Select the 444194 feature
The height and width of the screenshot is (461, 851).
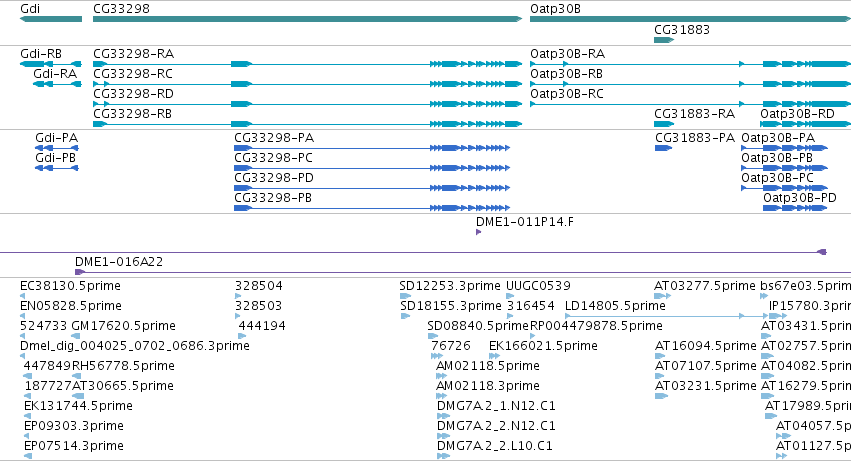click(262, 326)
